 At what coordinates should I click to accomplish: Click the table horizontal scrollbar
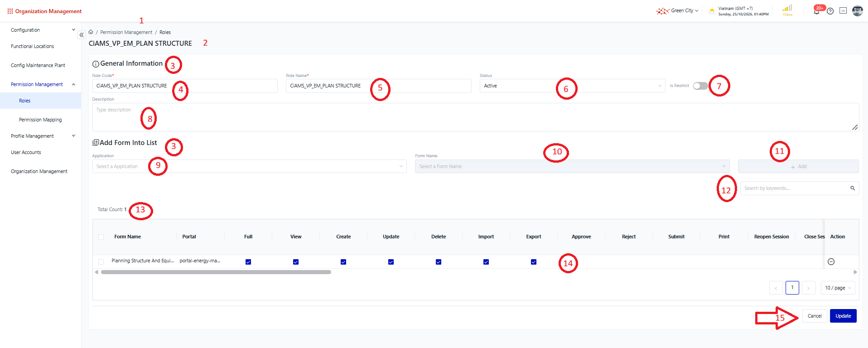216,272
